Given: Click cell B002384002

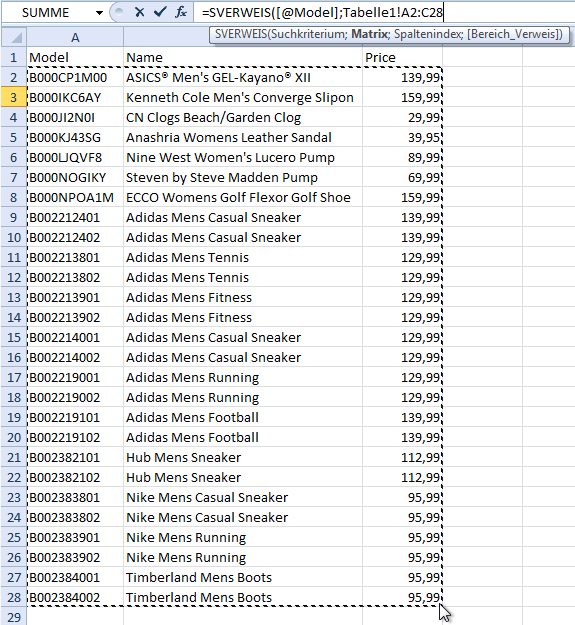Looking at the screenshot, I should coord(75,597).
